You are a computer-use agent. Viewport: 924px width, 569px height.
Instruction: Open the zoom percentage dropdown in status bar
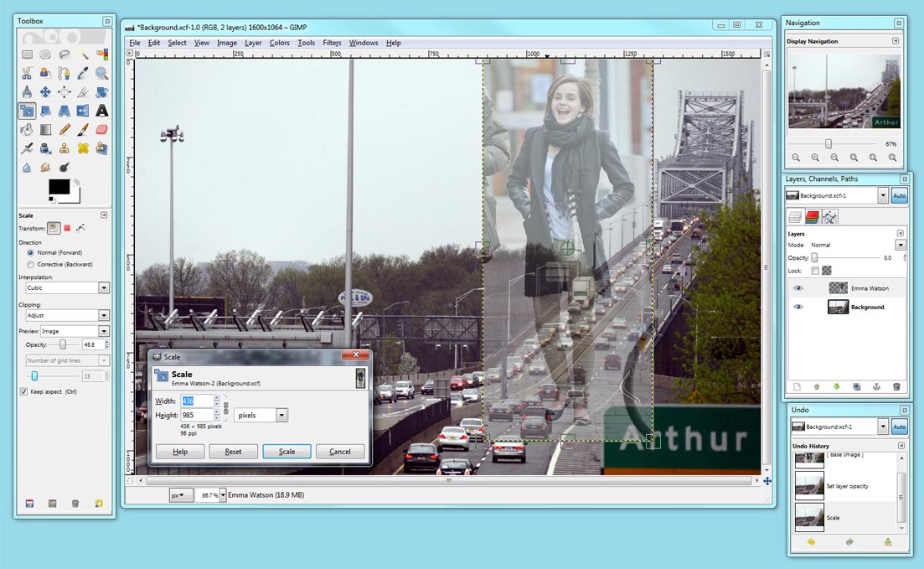coord(224,495)
